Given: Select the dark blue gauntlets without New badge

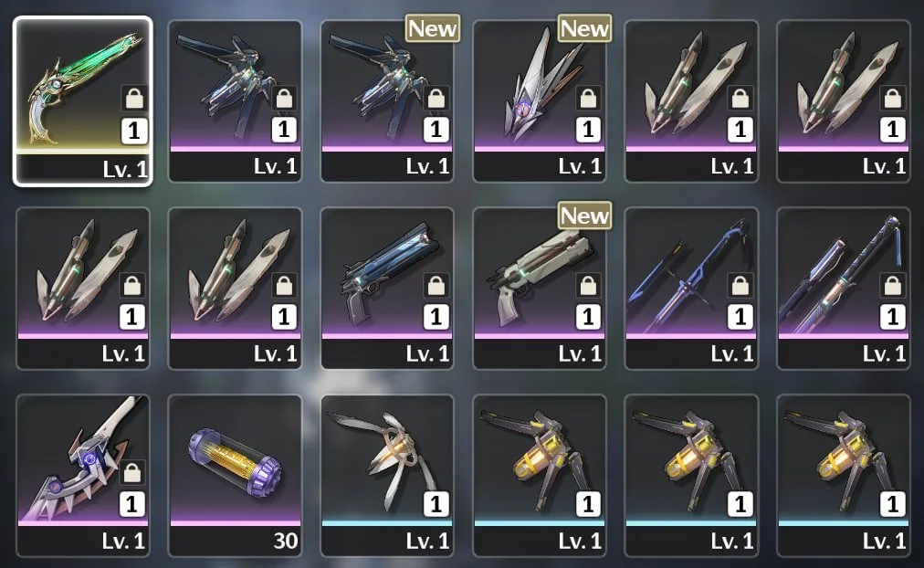Looking at the screenshot, I should [236, 100].
